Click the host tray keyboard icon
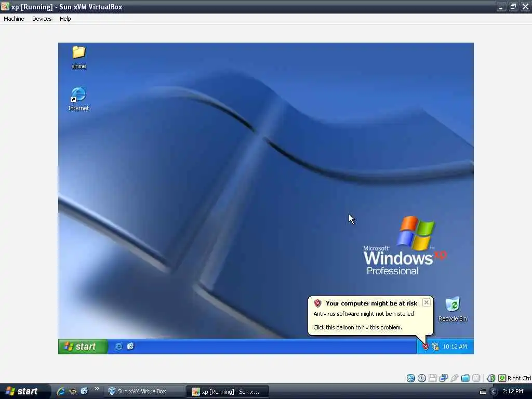 (483, 392)
